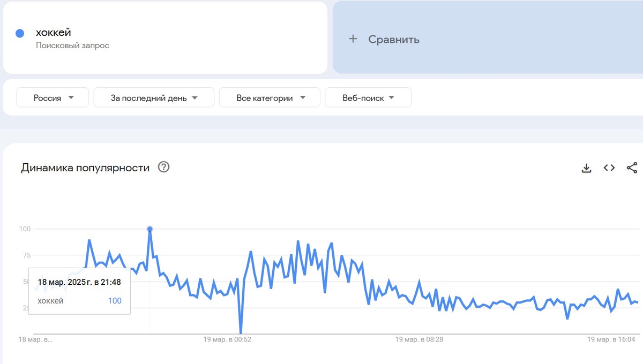
Task: Click the chart dip near 19 мар. 00:52
Action: tap(241, 332)
